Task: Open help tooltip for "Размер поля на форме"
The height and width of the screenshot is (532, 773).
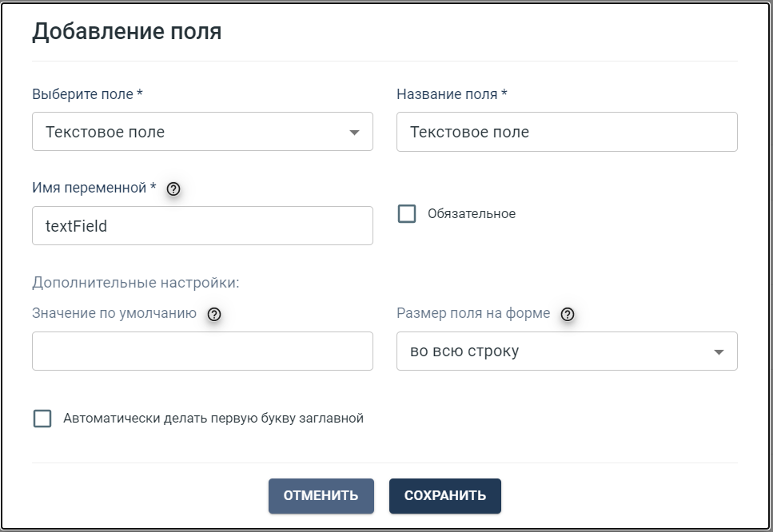Action: 568,315
